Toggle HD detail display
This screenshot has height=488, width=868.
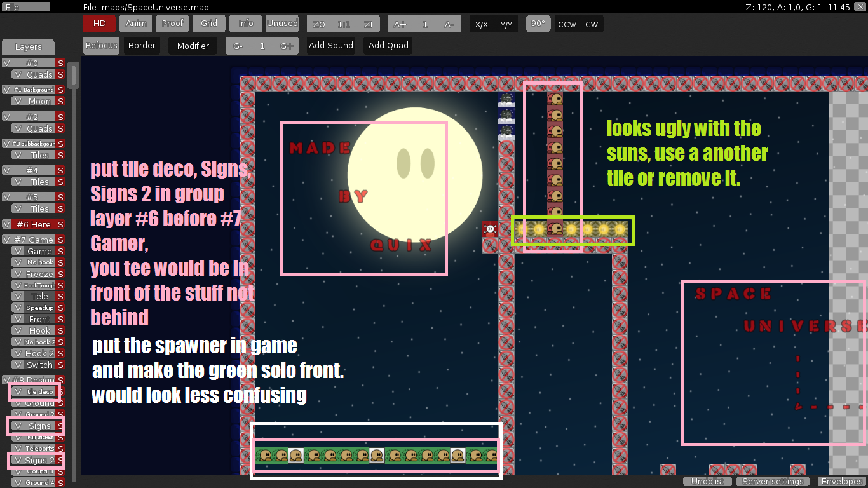click(x=100, y=24)
